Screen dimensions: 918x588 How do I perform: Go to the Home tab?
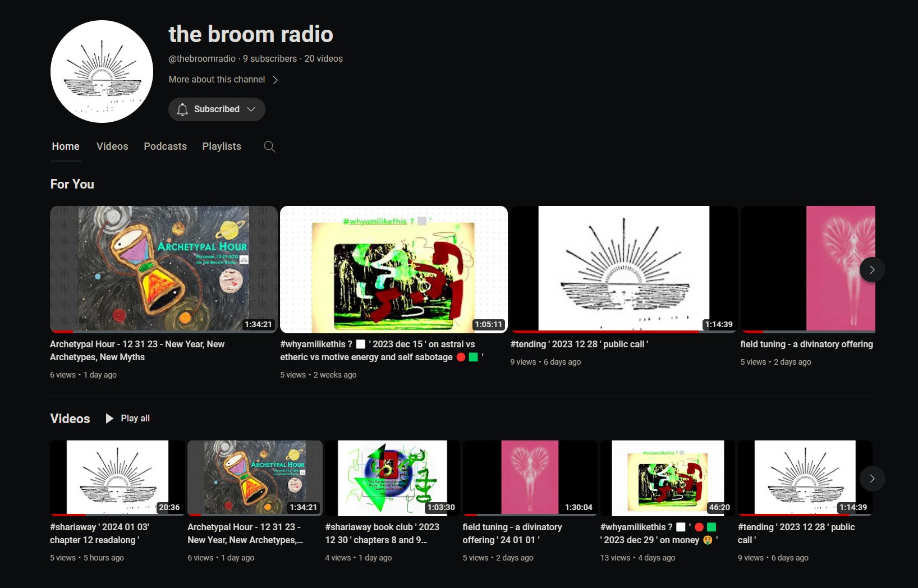click(66, 146)
